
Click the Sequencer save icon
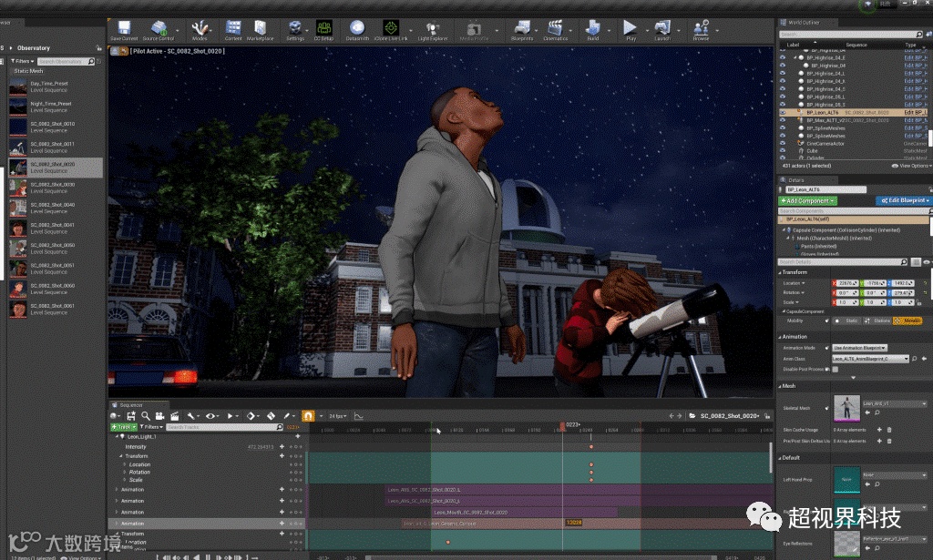pos(131,416)
